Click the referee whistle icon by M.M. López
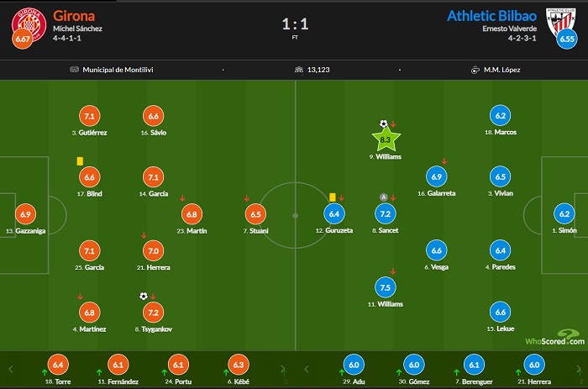The image size is (588, 389). pyautogui.click(x=475, y=70)
